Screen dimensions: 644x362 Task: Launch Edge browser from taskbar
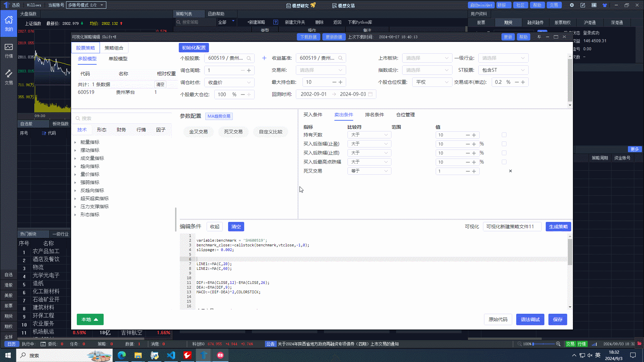pos(121,355)
